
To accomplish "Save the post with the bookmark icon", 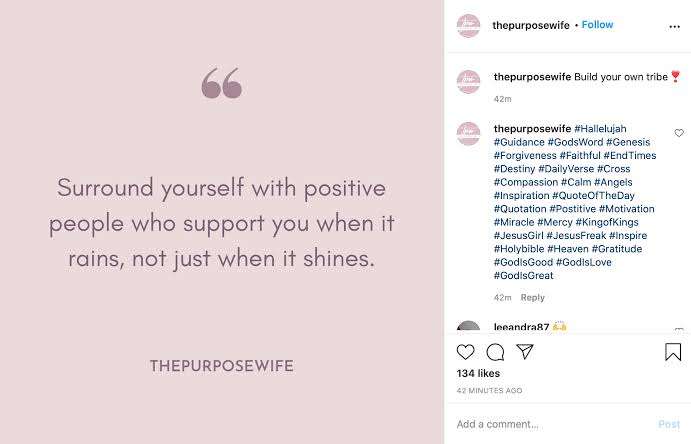I will coord(673,352).
